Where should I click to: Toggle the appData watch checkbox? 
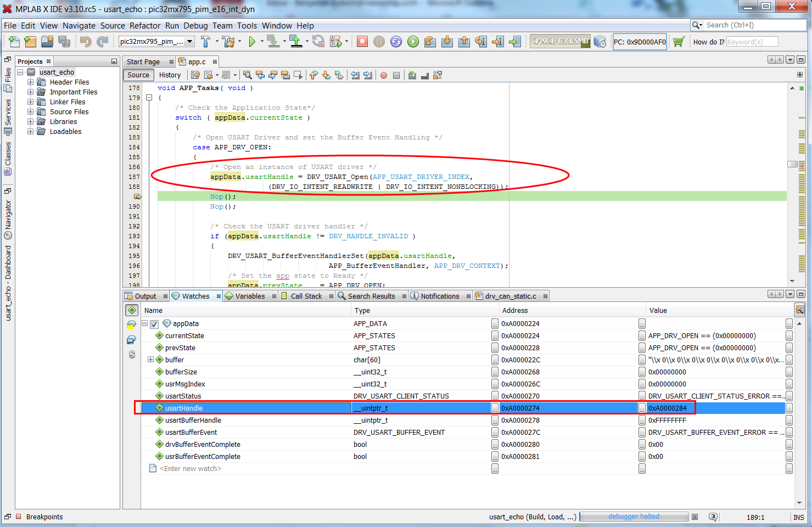pyautogui.click(x=154, y=324)
